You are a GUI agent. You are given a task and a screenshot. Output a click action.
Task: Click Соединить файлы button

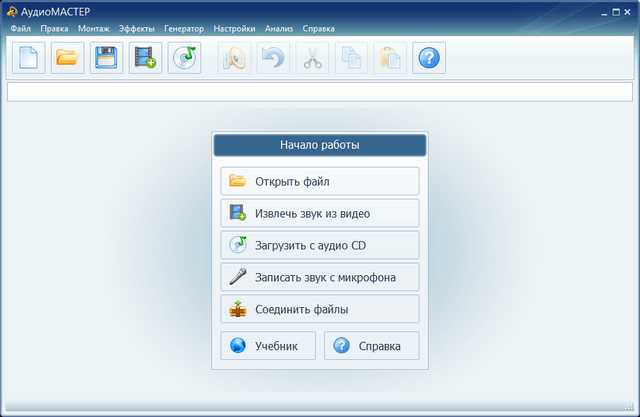(x=319, y=309)
